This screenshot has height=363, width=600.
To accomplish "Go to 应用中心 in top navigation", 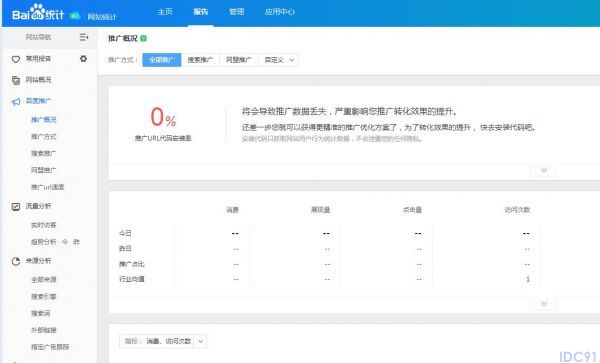I will pyautogui.click(x=280, y=12).
